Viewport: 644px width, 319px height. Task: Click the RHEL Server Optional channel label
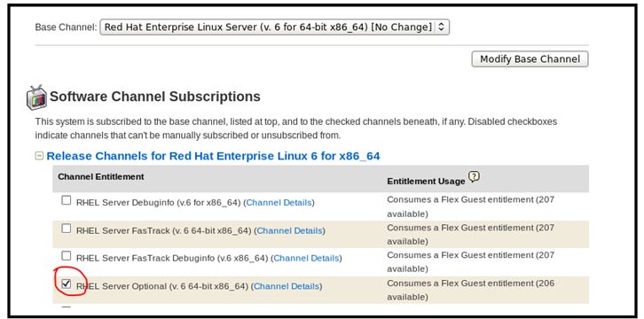click(x=162, y=286)
